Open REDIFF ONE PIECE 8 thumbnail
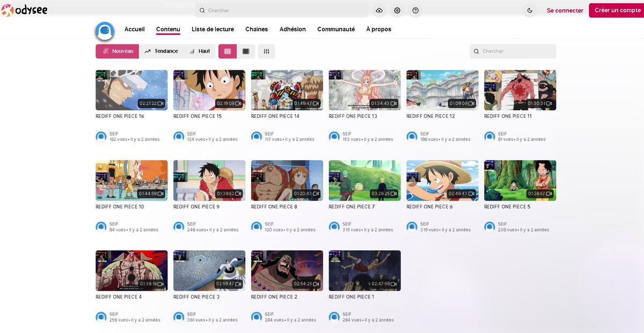 (x=287, y=181)
